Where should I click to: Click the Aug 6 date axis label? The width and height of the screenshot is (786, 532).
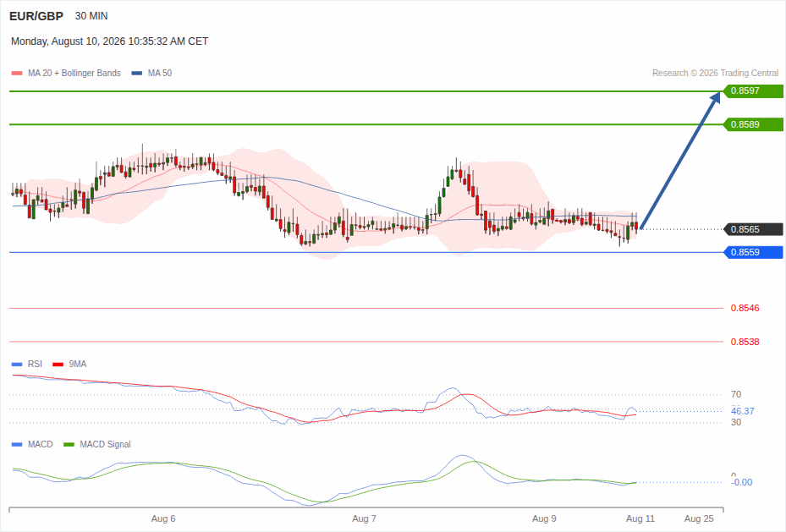163,519
